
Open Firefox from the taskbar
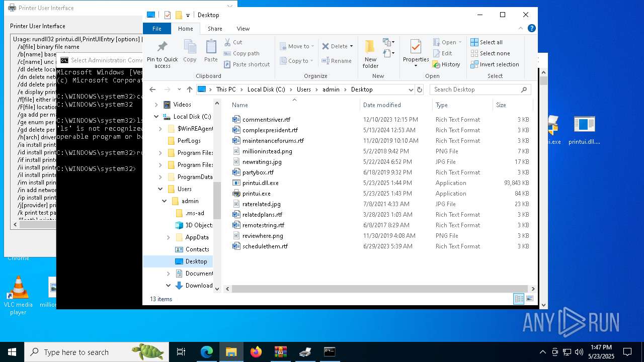[x=256, y=352]
